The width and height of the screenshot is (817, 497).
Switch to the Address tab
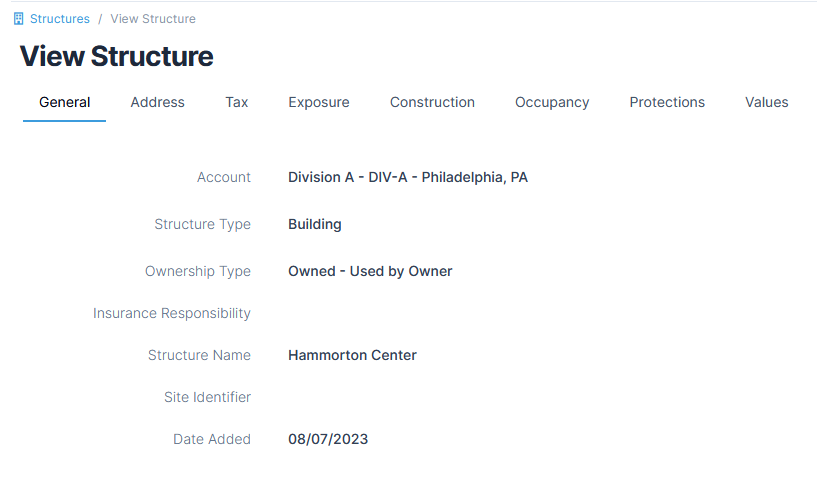(x=157, y=102)
